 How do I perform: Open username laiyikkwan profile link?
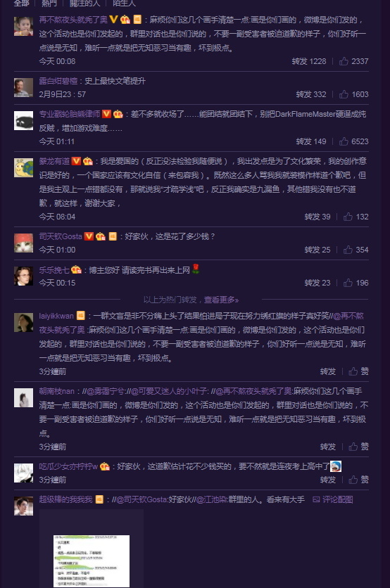point(56,316)
